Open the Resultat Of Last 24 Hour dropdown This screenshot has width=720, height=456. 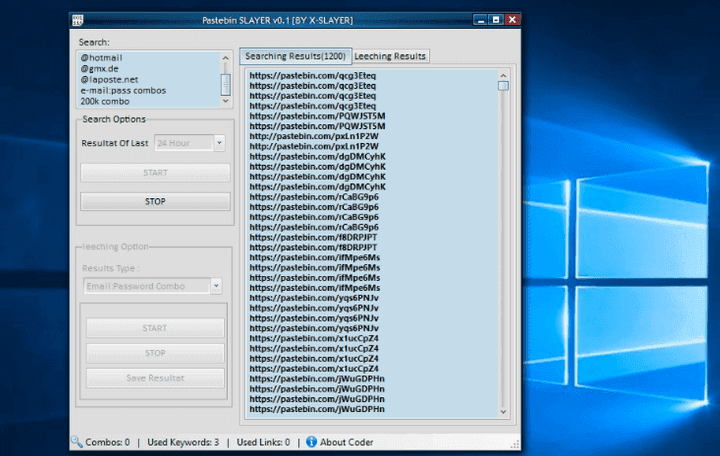tap(219, 143)
